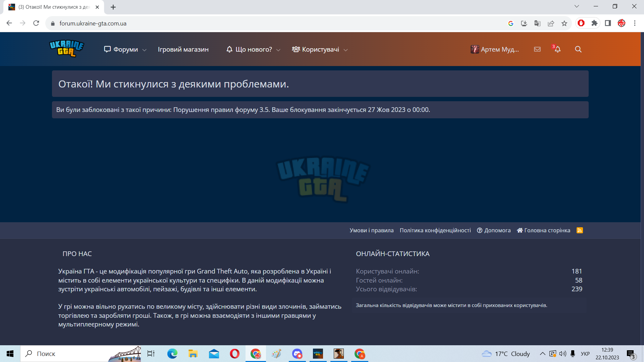Open a new browser tab
Screen dimensions: 644x362
pyautogui.click(x=113, y=7)
